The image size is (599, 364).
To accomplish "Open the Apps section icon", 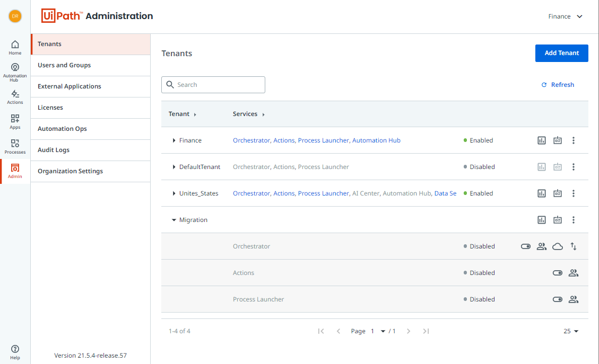I will [x=15, y=121].
